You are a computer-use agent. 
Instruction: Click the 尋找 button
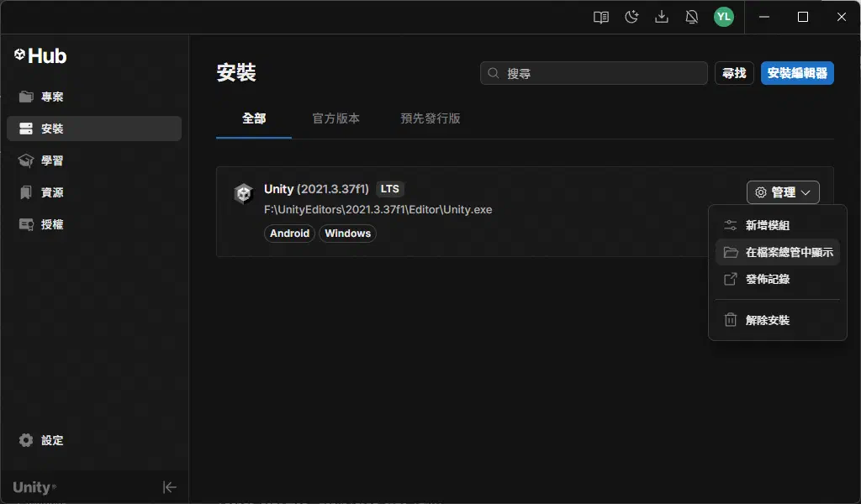pyautogui.click(x=734, y=73)
